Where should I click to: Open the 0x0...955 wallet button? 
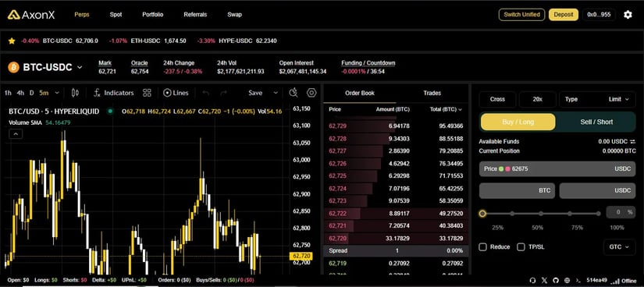tap(599, 15)
